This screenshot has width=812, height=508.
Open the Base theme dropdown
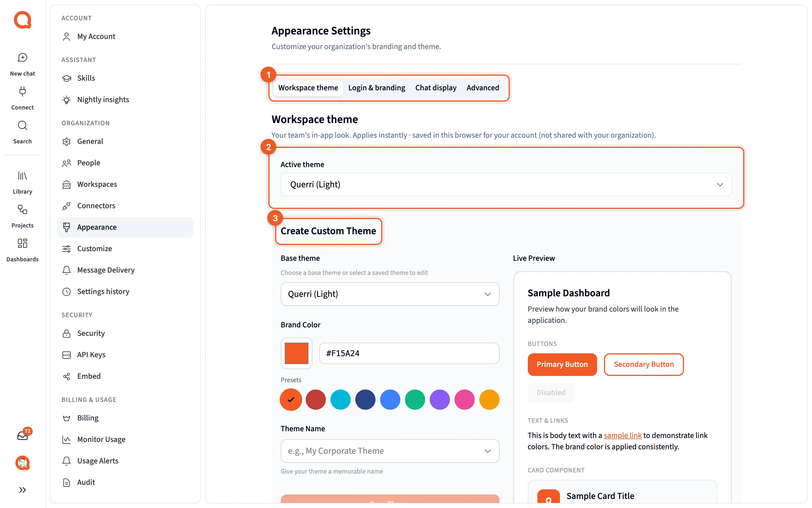click(390, 294)
